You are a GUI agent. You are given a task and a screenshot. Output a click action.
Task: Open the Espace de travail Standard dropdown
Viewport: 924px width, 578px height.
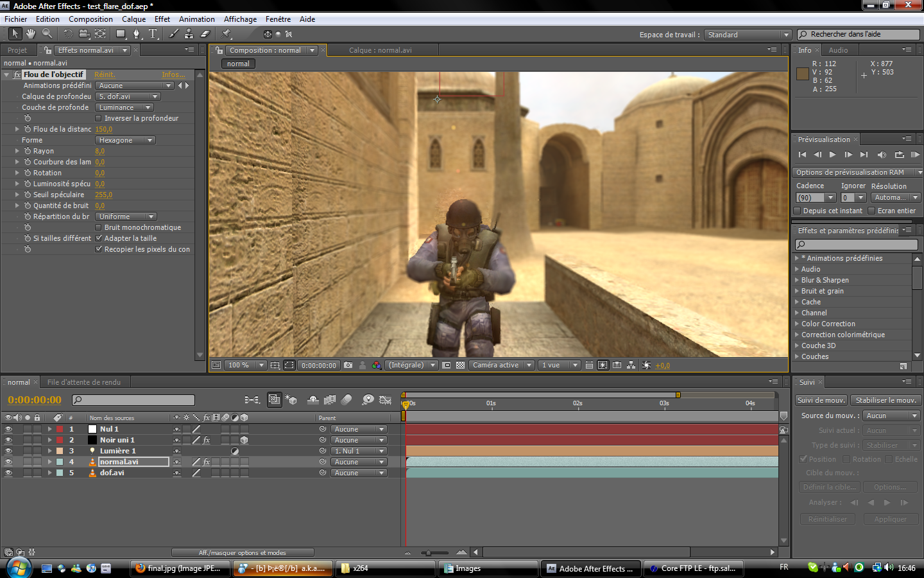(748, 35)
